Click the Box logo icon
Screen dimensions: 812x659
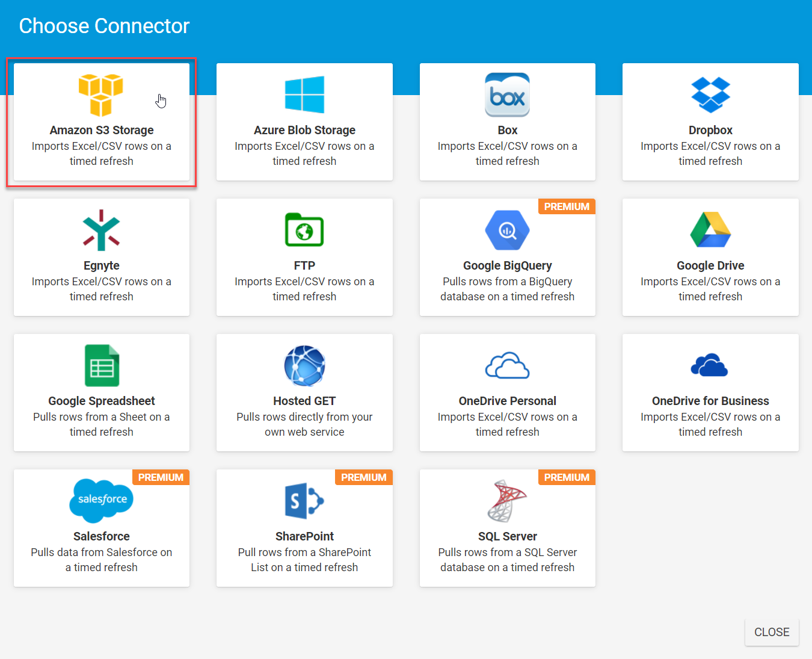pyautogui.click(x=507, y=94)
